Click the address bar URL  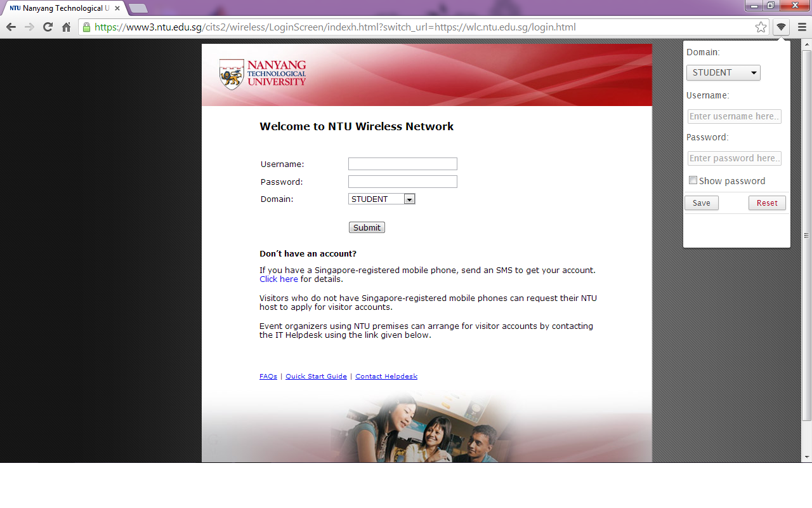click(335, 27)
